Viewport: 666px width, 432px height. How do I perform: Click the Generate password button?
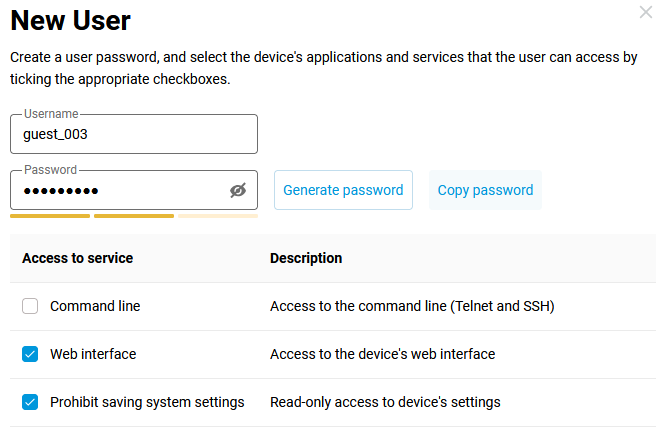tap(343, 190)
